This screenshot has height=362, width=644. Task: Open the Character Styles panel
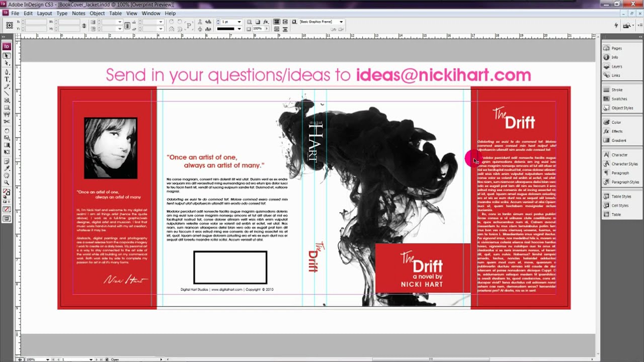[x=624, y=164]
